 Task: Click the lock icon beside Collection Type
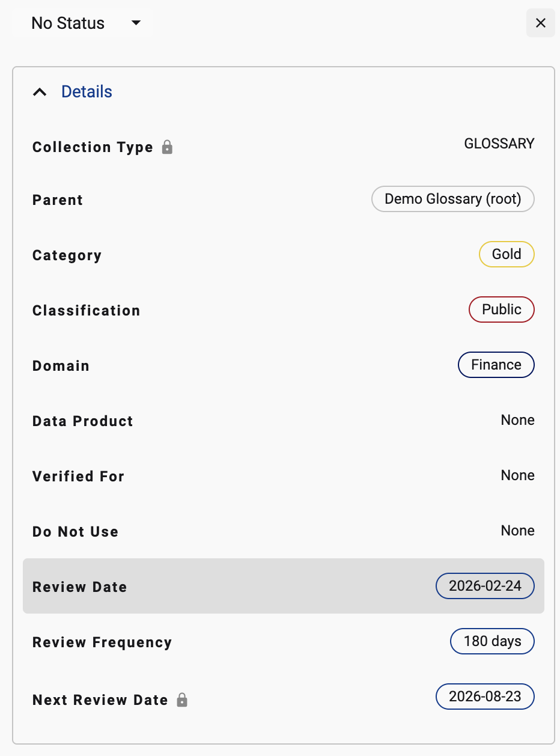[168, 147]
